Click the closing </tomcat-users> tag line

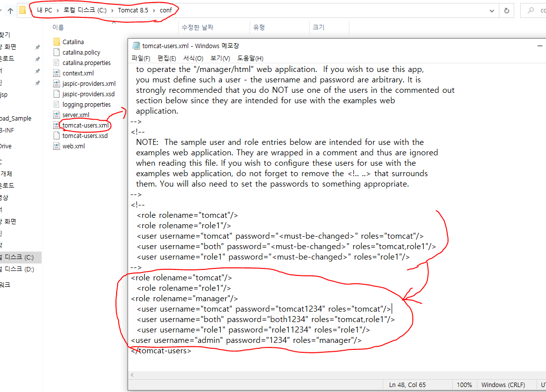[161, 351]
